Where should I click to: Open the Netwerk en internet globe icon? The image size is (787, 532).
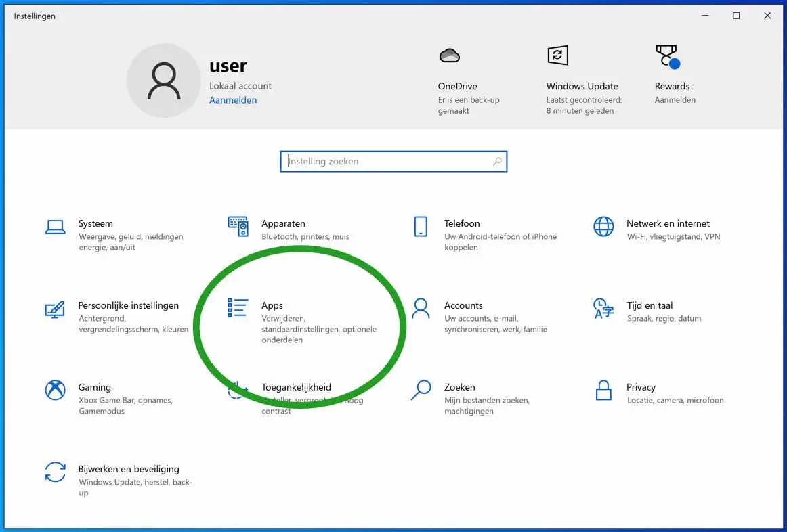(603, 227)
